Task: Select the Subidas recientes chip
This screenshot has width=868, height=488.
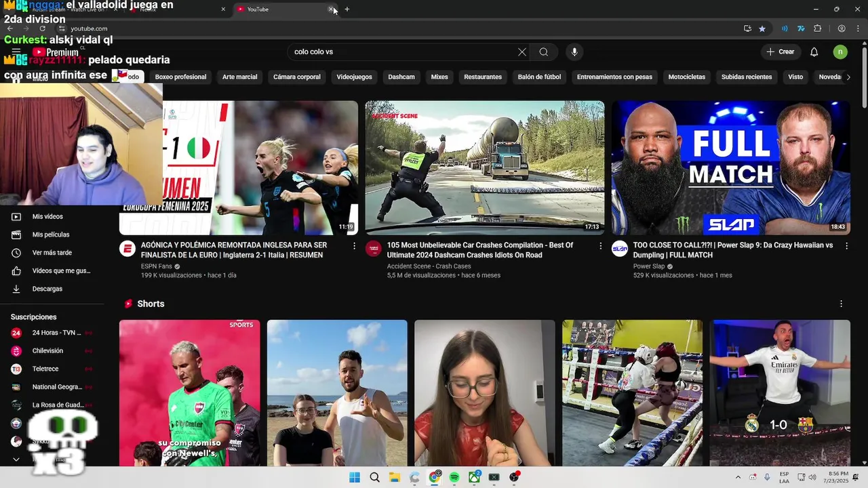Action: coord(747,77)
